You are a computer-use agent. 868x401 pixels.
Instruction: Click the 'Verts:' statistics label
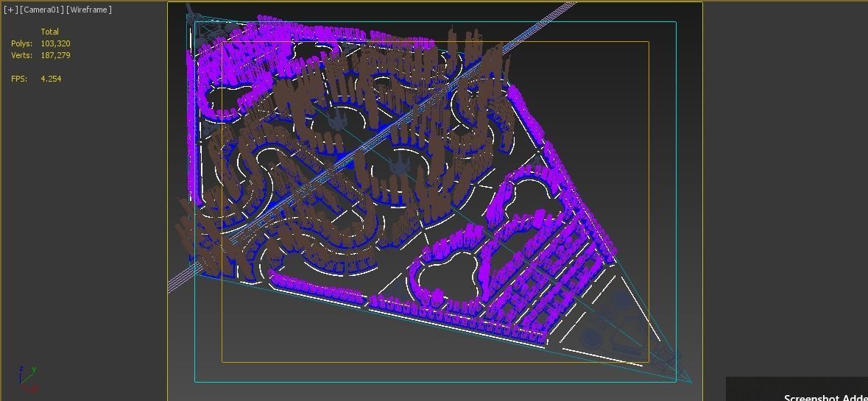[21, 55]
